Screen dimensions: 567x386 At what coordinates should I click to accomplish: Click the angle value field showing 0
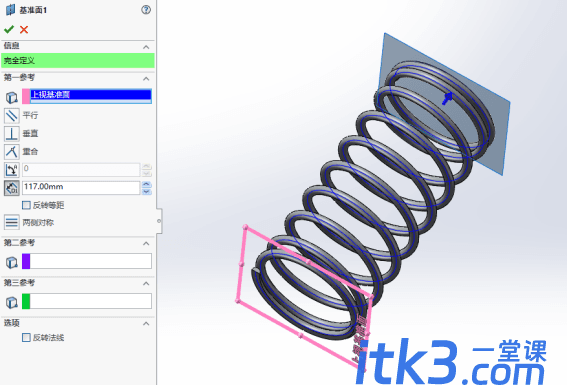pos(81,170)
